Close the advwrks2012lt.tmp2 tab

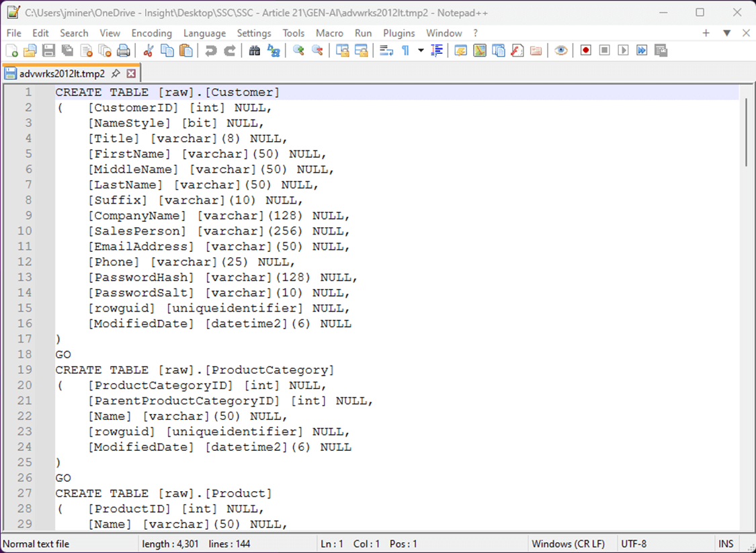click(131, 74)
